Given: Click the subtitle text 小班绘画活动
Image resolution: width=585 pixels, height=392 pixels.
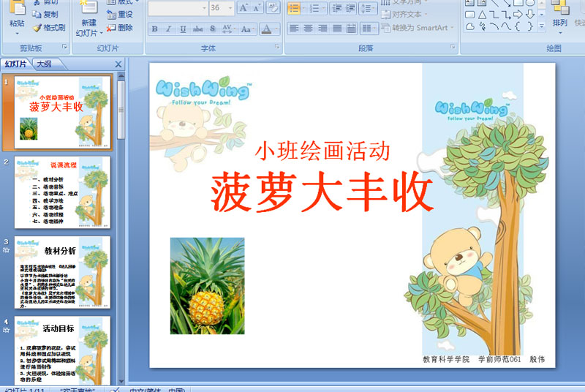Looking at the screenshot, I should [322, 151].
